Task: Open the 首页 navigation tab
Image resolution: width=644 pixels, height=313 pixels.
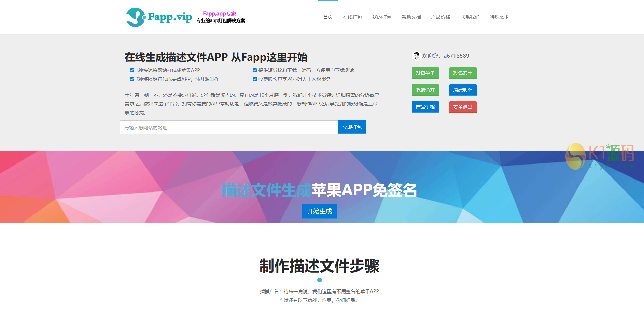Action: 328,17
